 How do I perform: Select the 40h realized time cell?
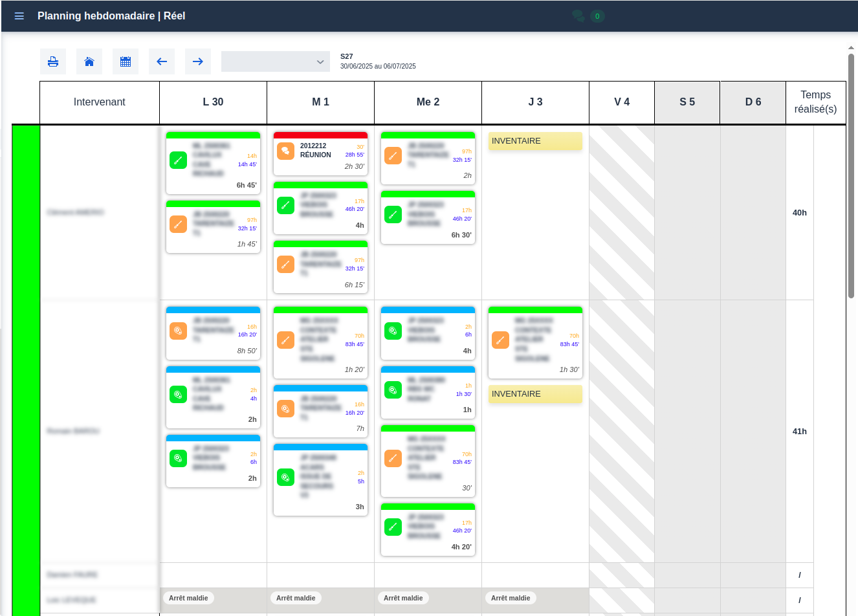click(800, 212)
